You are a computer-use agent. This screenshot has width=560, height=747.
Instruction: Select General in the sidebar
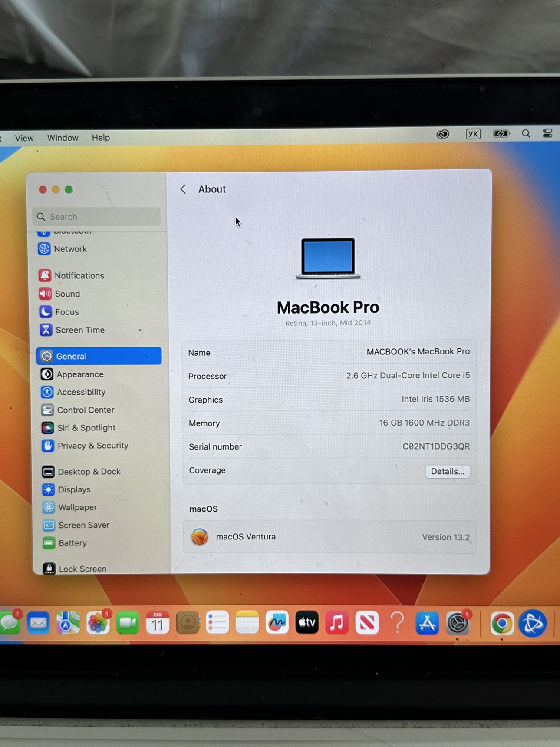point(99,356)
